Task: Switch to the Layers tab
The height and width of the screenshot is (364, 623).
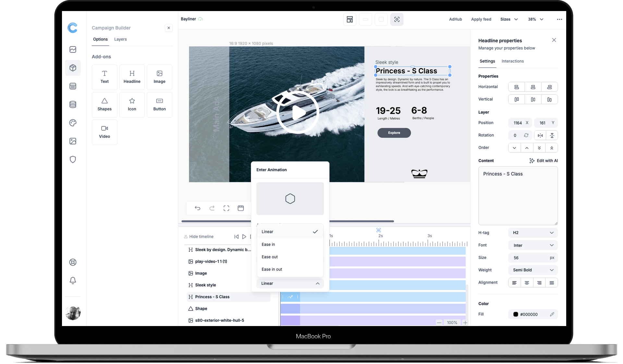Action: tap(120, 39)
